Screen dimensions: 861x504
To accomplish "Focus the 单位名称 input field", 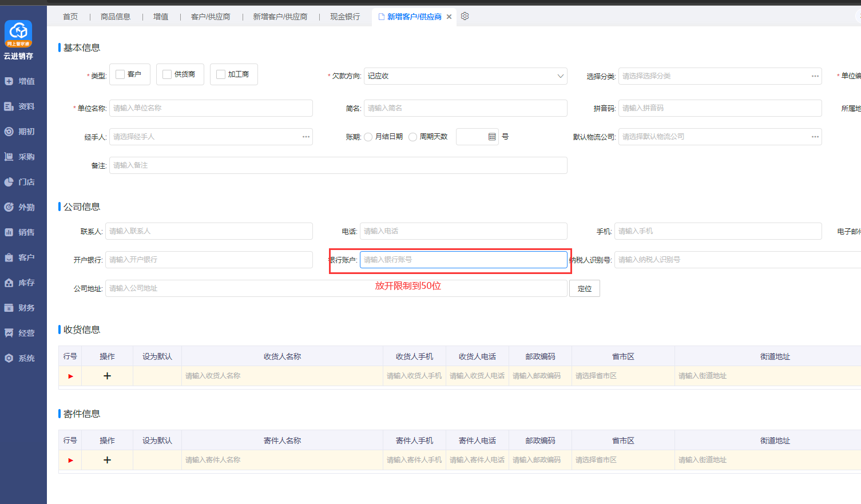I will click(x=211, y=108).
